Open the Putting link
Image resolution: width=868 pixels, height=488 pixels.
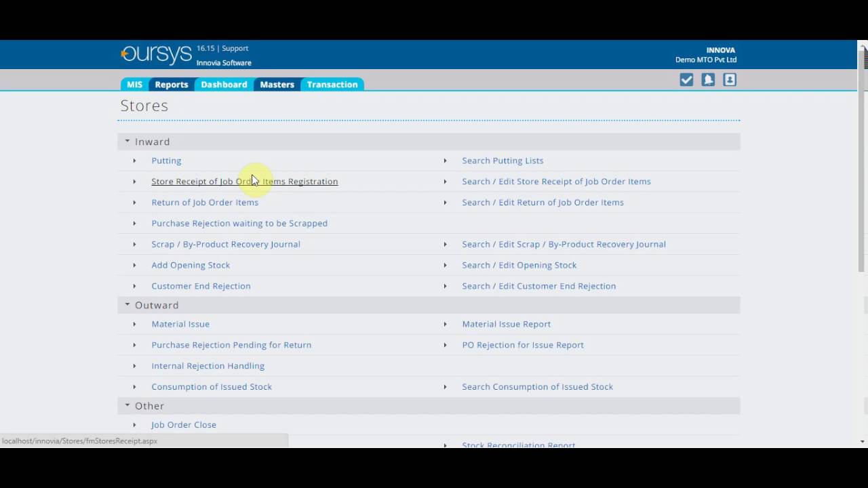click(166, 161)
